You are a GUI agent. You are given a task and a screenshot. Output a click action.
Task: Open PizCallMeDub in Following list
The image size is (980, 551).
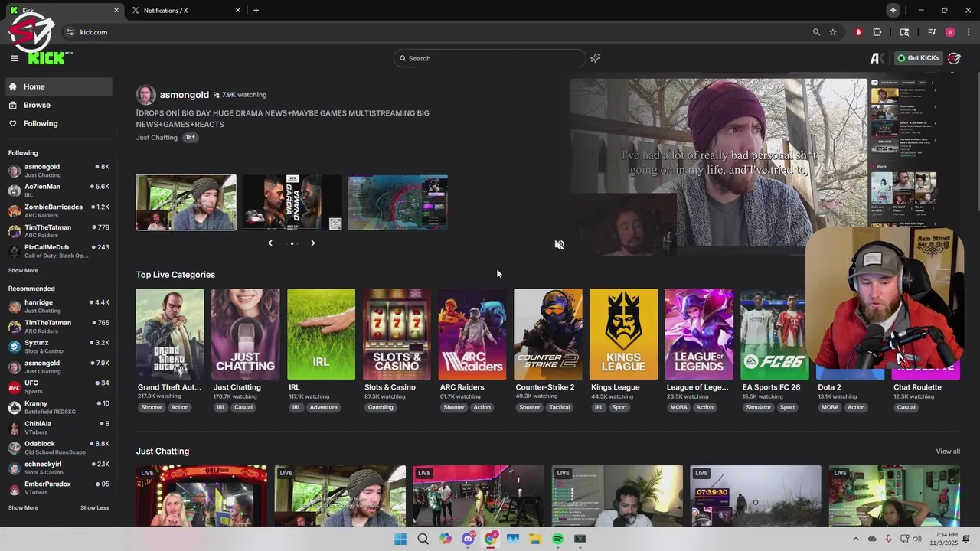(58, 251)
